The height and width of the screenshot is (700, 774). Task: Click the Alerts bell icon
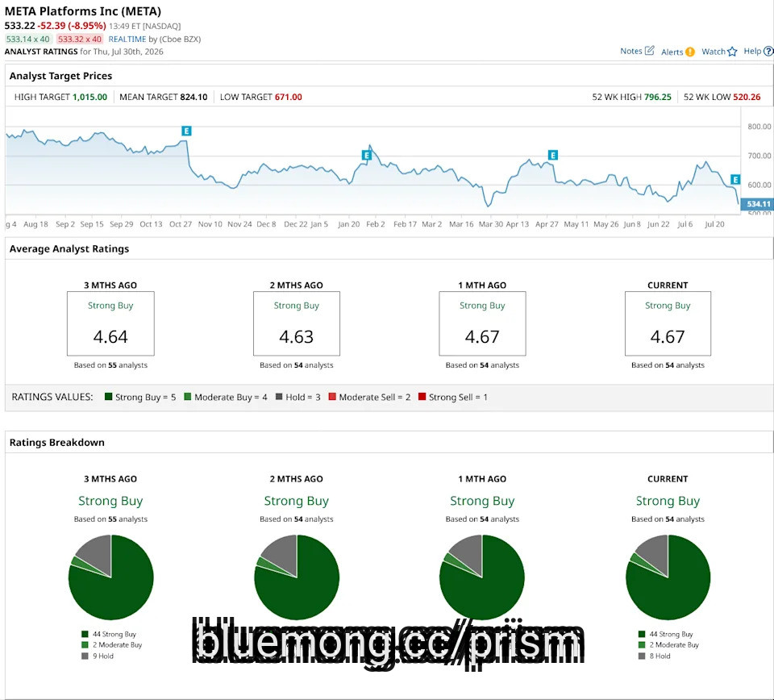[x=689, y=52]
